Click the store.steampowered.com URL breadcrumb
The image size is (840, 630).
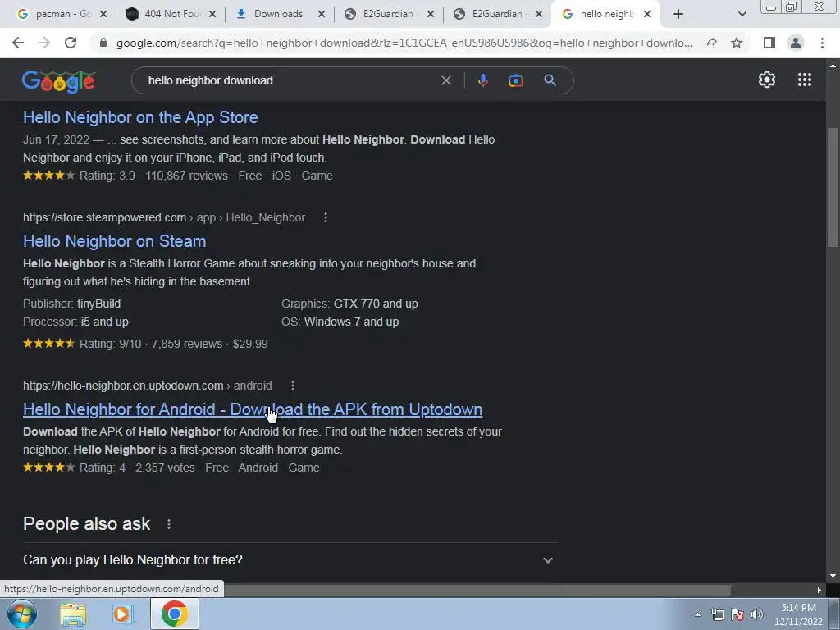pyautogui.click(x=164, y=217)
